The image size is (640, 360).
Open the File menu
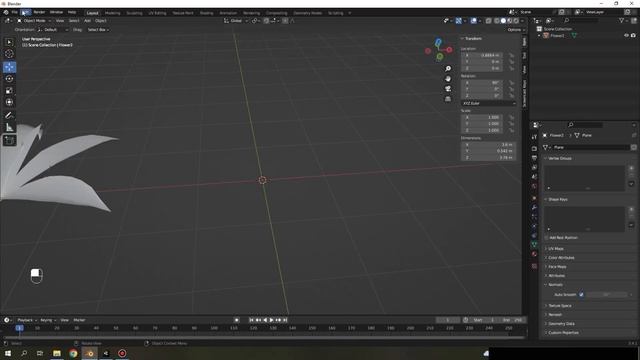(x=14, y=12)
